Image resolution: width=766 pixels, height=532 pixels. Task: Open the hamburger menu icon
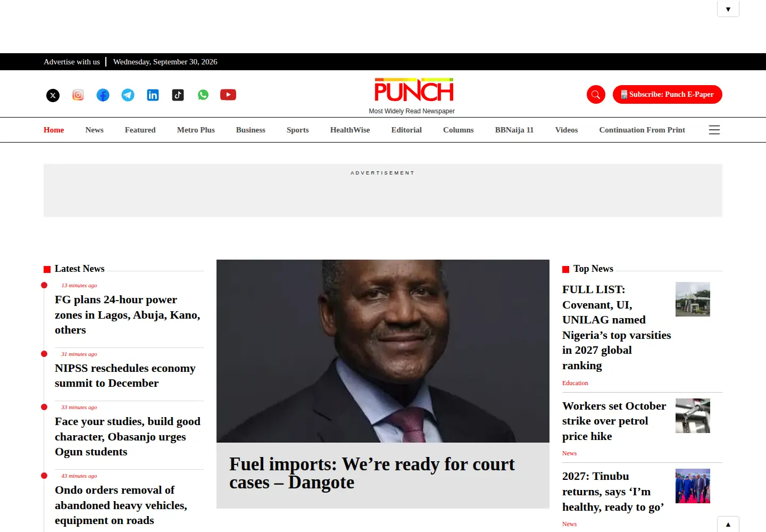714,130
